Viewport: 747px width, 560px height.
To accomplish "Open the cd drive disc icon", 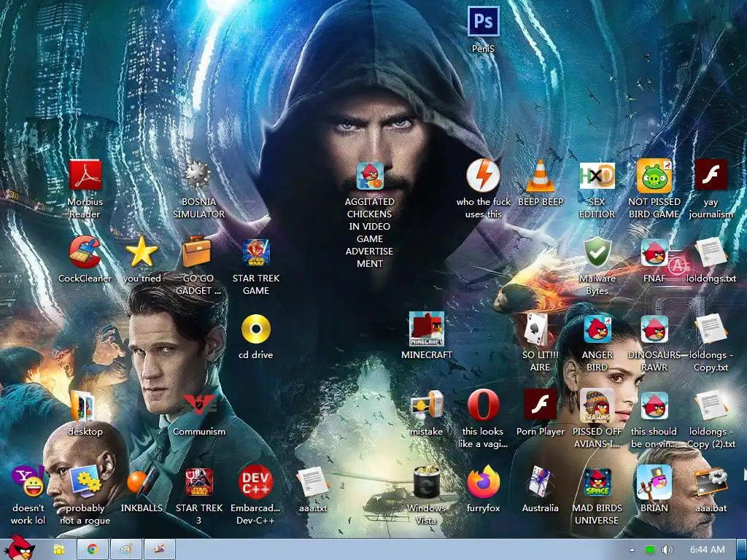I will click(x=256, y=329).
